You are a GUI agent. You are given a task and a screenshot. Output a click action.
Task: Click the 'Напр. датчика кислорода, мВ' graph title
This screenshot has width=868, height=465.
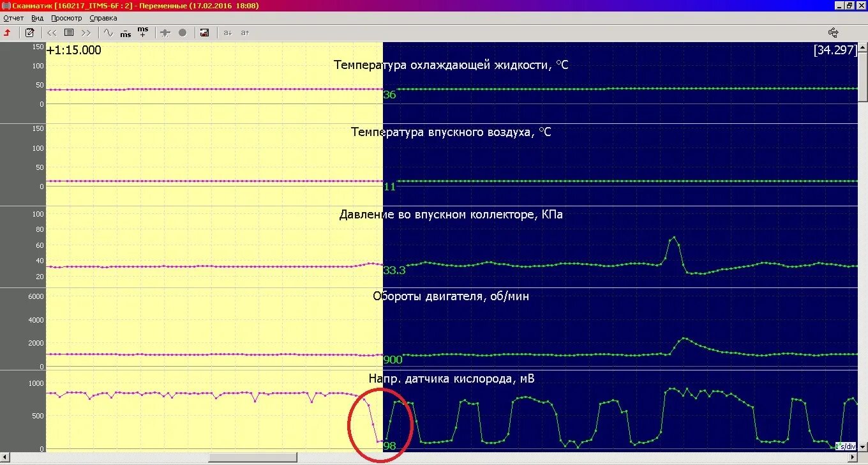point(451,379)
